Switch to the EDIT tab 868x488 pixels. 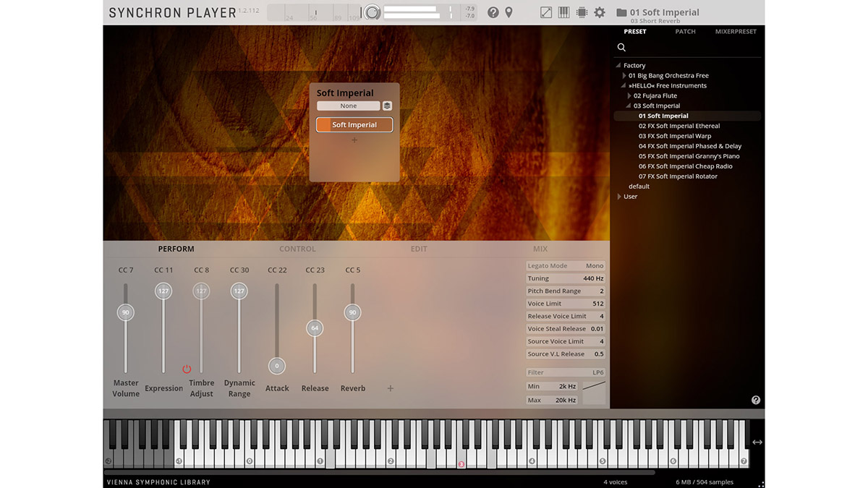419,249
